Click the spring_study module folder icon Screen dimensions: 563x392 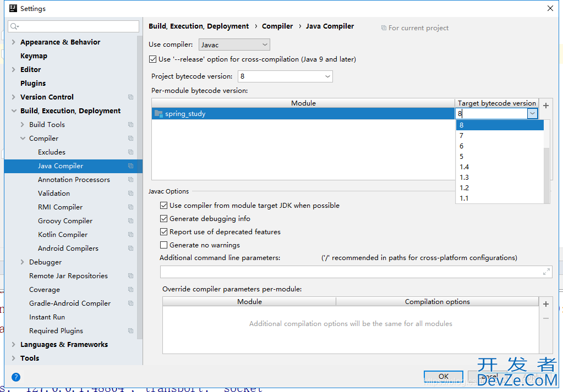158,114
